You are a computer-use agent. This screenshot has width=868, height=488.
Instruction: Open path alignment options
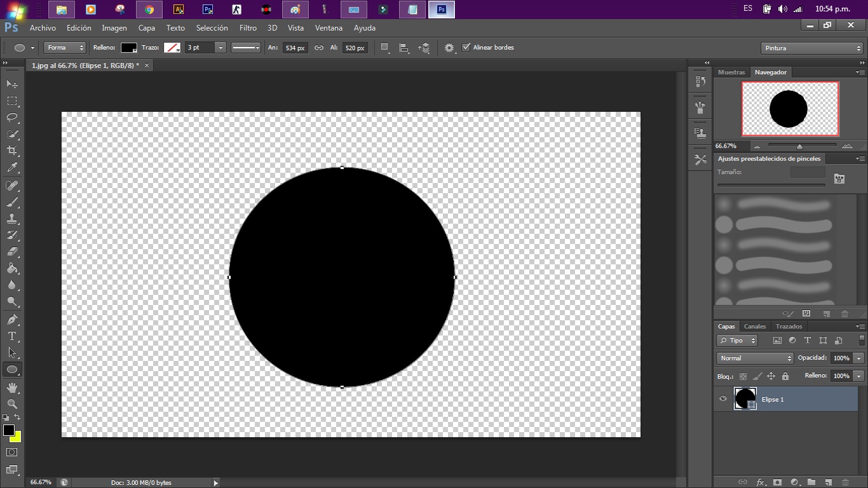pos(404,48)
